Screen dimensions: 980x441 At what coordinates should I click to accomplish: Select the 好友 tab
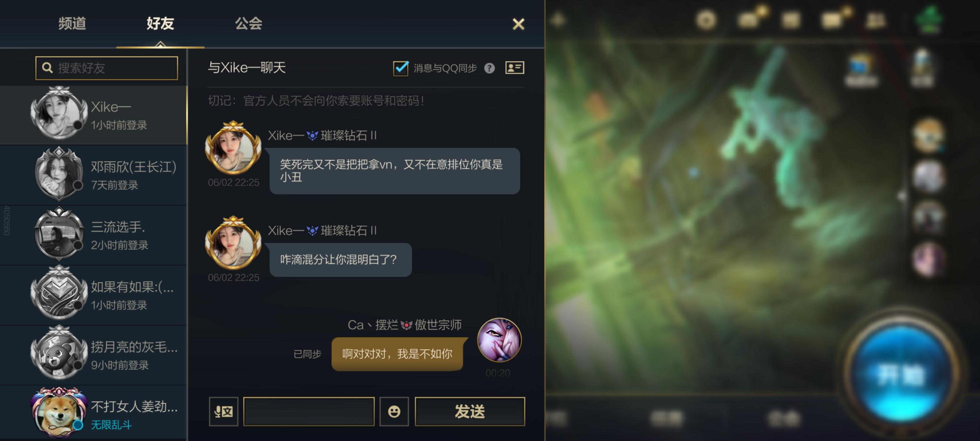point(160,23)
